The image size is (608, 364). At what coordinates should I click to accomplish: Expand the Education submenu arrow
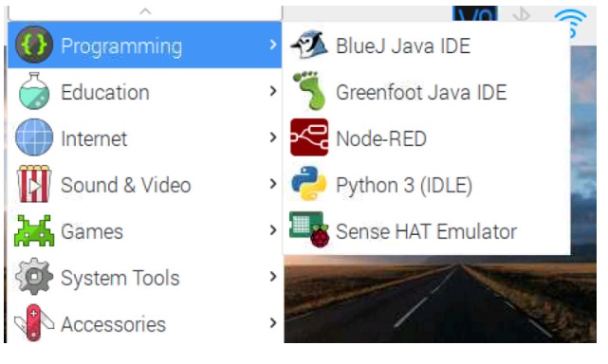(273, 91)
